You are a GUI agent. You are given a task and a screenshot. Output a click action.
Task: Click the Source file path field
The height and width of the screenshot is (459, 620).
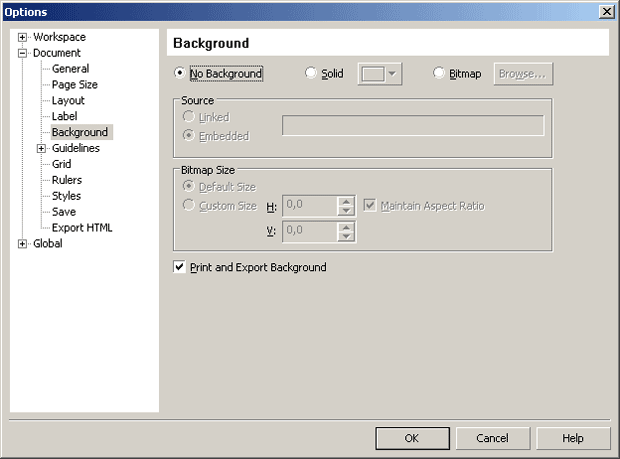click(413, 125)
